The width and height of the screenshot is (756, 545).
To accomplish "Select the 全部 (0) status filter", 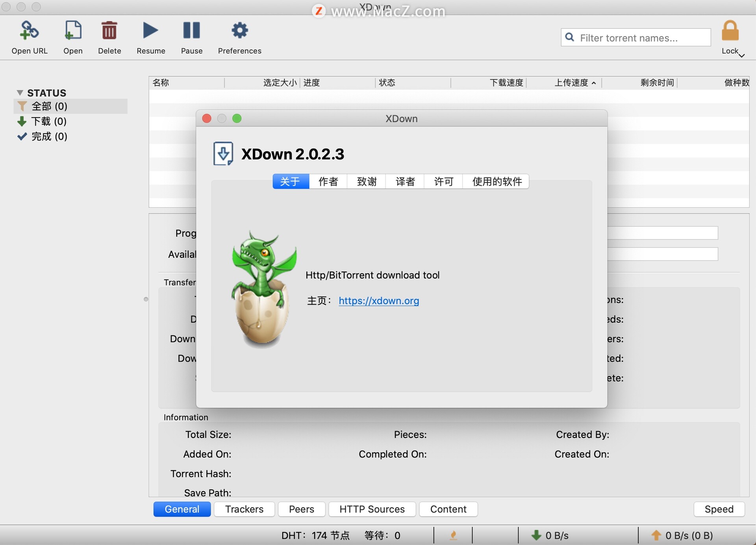I will tap(70, 106).
